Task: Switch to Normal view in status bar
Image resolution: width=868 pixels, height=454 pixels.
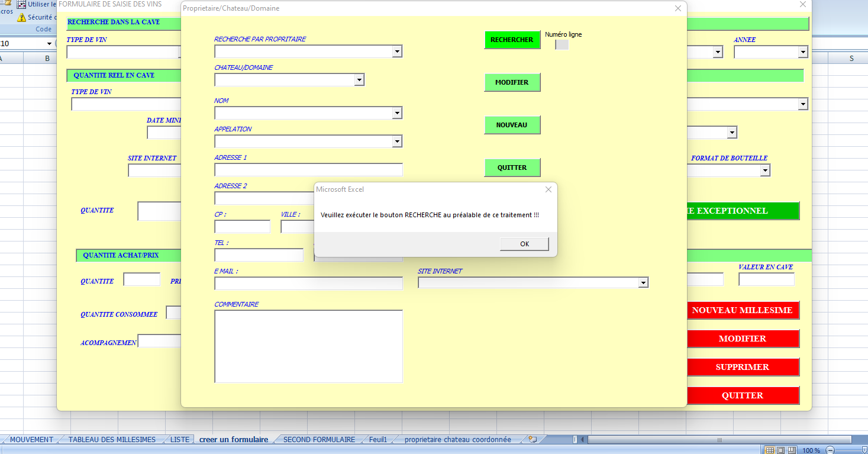Action: pyautogui.click(x=769, y=450)
